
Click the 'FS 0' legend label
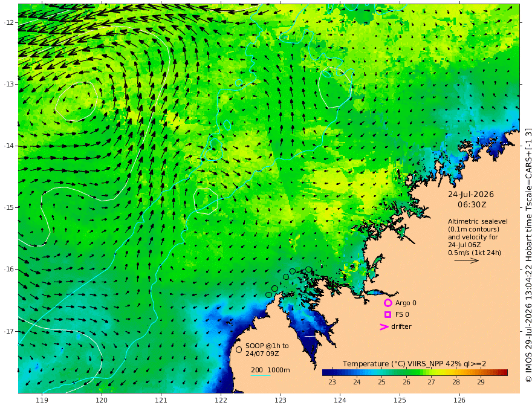402,315
